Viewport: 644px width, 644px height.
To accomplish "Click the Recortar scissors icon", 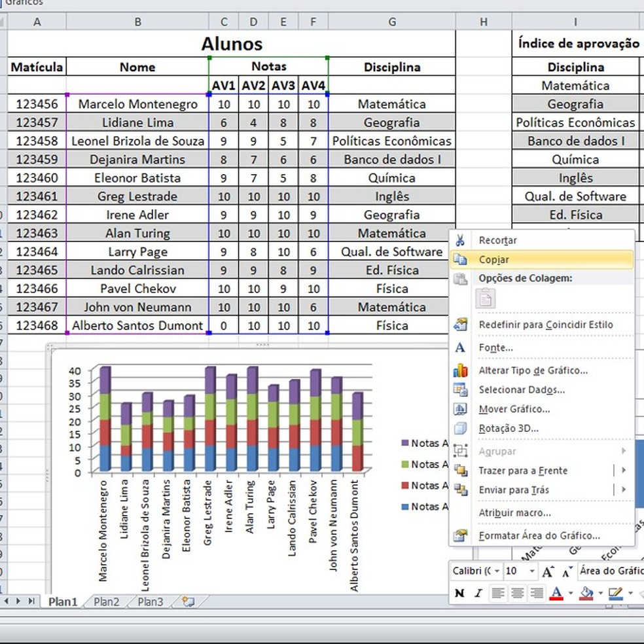I will click(x=461, y=240).
